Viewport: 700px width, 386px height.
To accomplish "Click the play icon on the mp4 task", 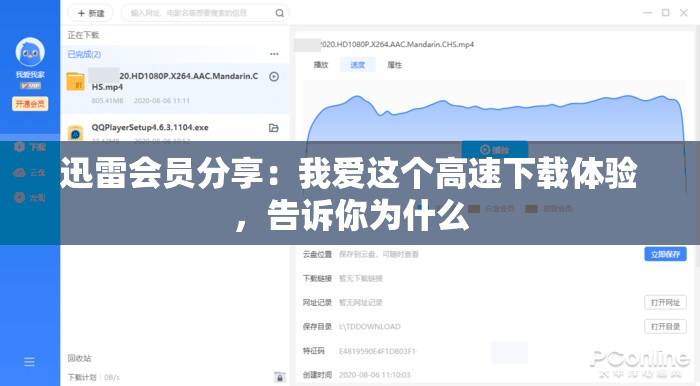I will 274,77.
